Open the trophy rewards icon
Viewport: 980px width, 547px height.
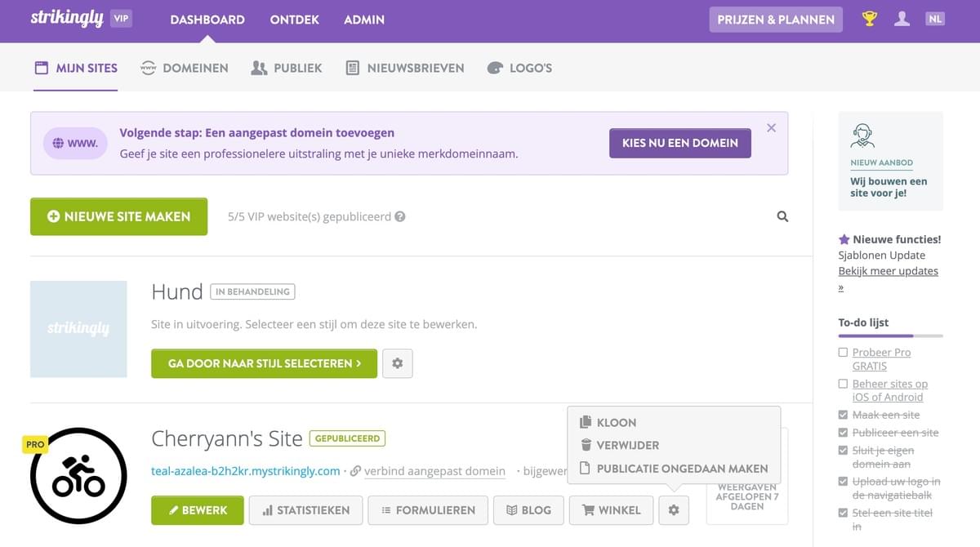tap(870, 19)
